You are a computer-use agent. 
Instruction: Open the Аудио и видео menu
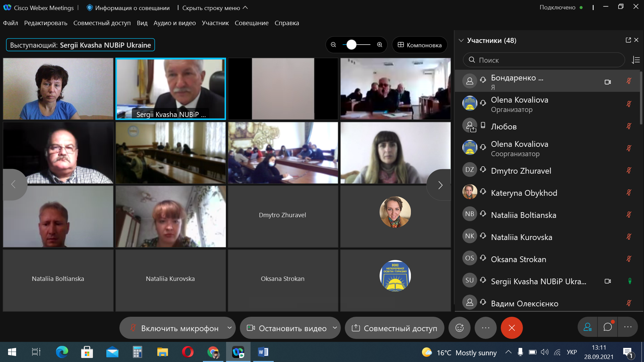(x=174, y=23)
